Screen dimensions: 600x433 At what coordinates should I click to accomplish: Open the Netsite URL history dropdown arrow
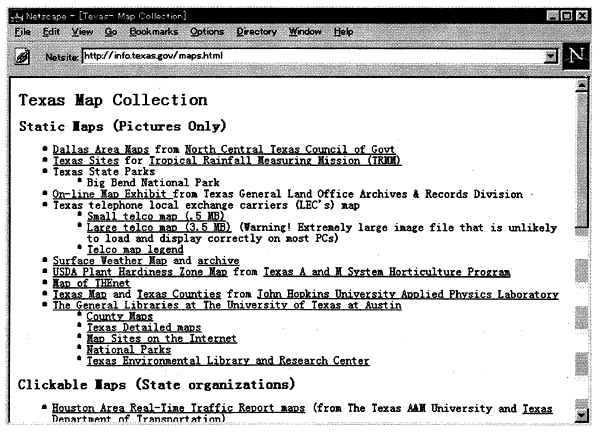coord(551,57)
